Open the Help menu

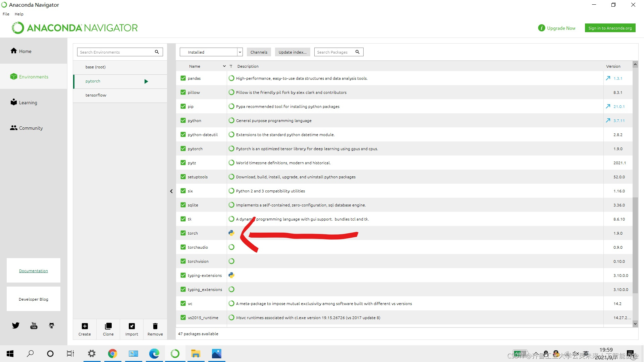coord(19,14)
